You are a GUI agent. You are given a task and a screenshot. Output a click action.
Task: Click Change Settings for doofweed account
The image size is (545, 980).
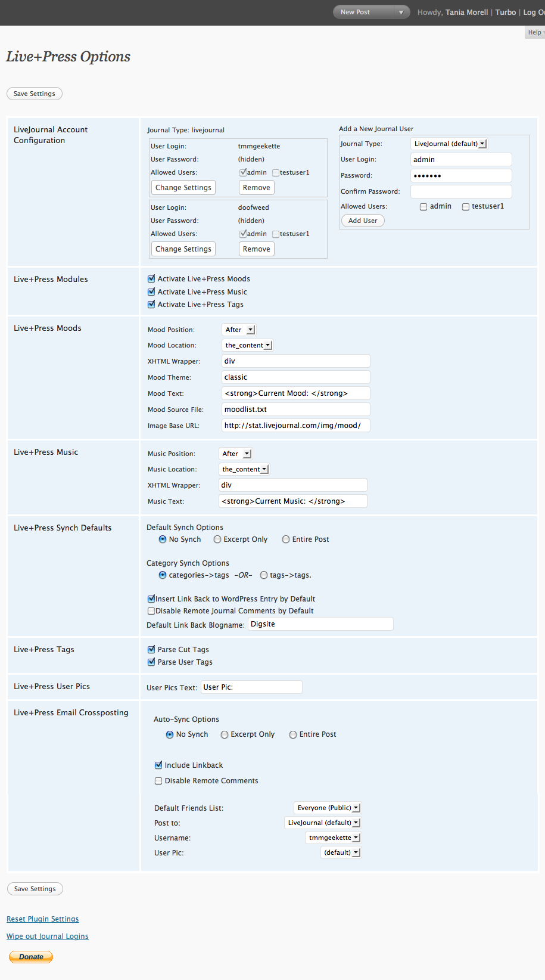[183, 249]
